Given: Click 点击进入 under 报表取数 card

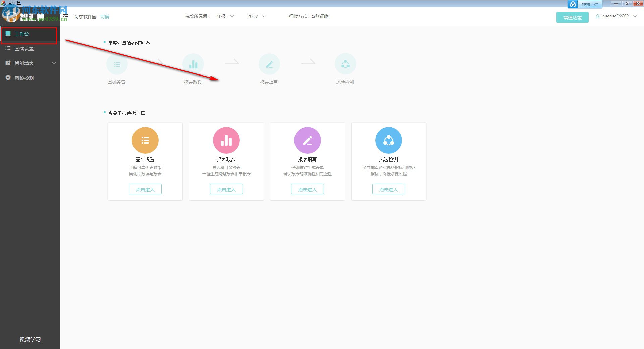Looking at the screenshot, I should 226,189.
